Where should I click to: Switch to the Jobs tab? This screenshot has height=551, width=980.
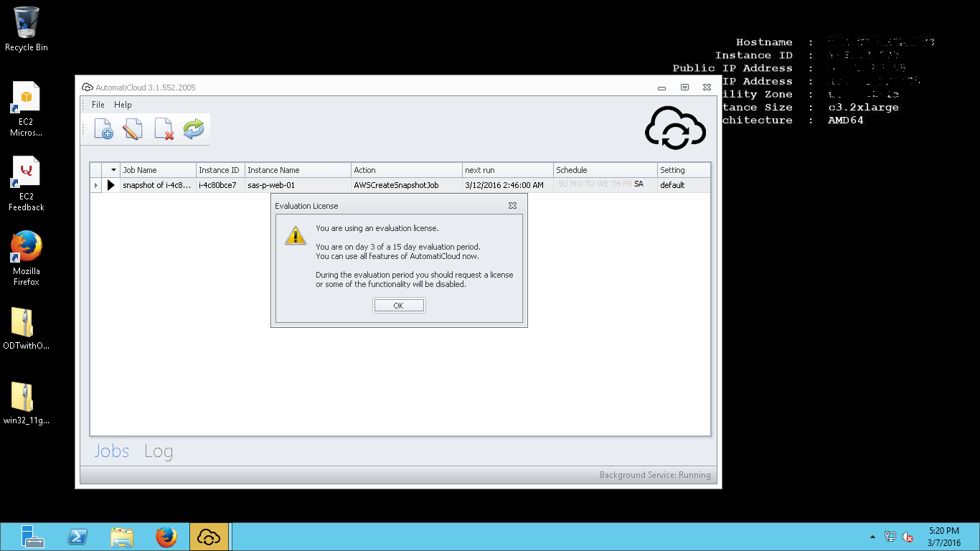pos(112,451)
